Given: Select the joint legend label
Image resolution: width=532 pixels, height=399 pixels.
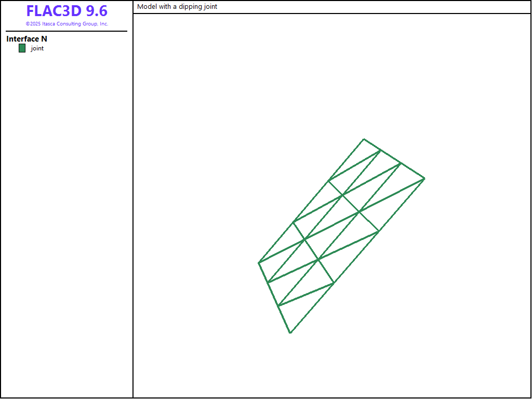Looking at the screenshot, I should pyautogui.click(x=37, y=48).
